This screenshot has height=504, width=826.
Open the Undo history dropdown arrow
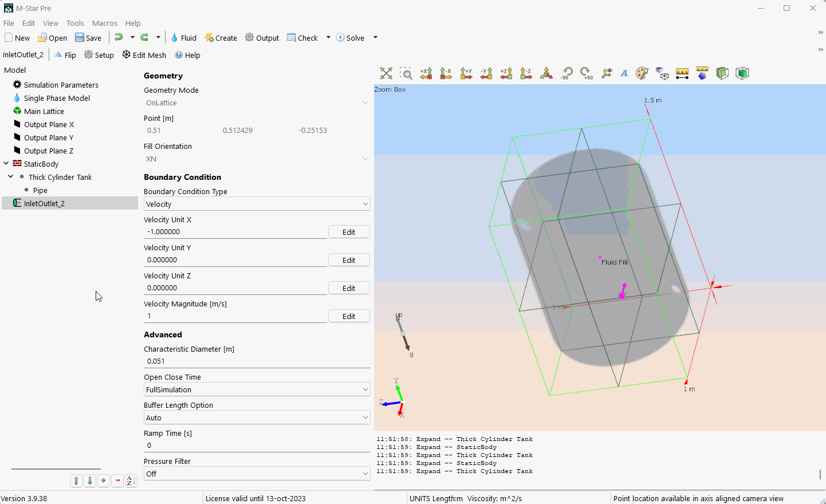(x=132, y=37)
